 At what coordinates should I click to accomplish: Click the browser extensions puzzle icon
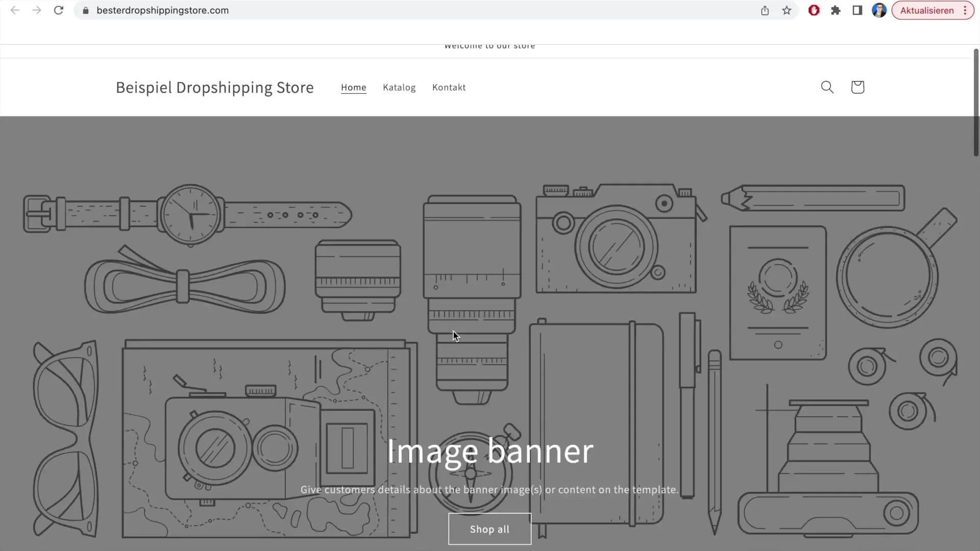click(835, 10)
